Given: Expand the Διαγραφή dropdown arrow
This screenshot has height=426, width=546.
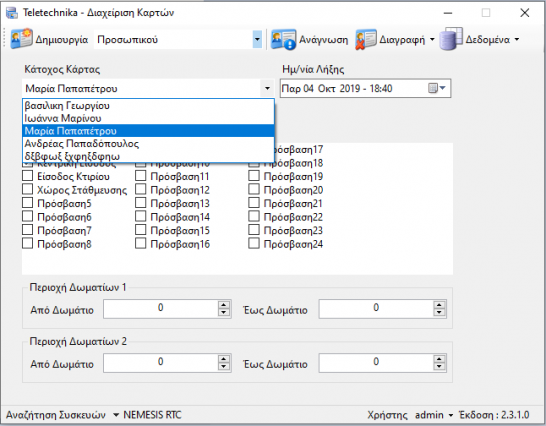Looking at the screenshot, I should (x=432, y=39).
